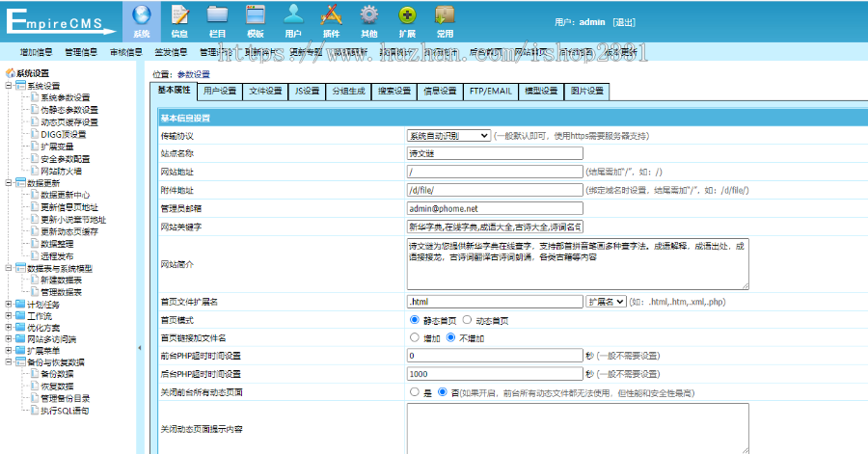This screenshot has width=868, height=454.
Task: Open the 用户 person icon
Action: [x=293, y=19]
